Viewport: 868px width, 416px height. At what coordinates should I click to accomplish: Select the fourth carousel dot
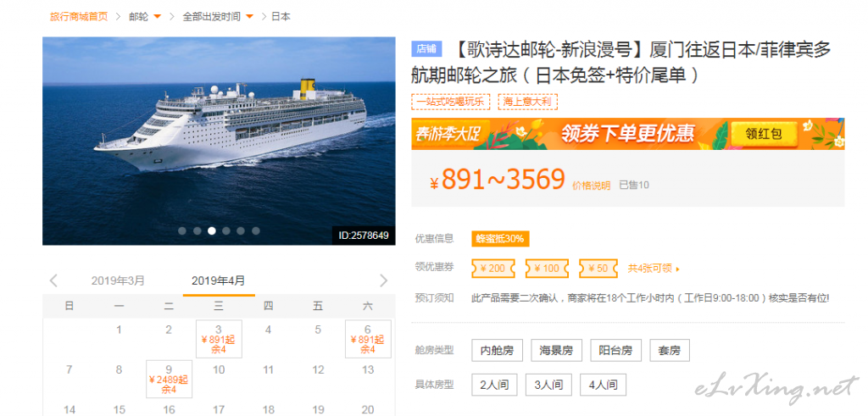[226, 231]
